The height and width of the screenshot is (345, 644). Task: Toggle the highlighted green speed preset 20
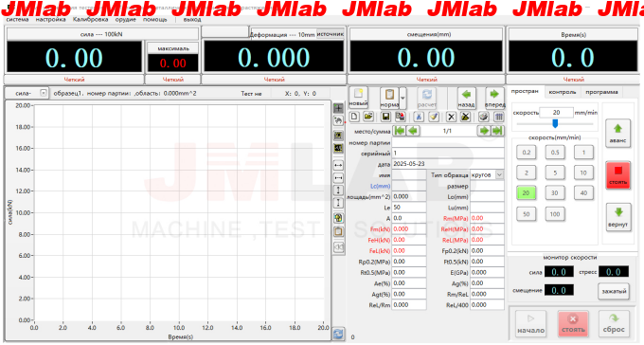tap(527, 192)
